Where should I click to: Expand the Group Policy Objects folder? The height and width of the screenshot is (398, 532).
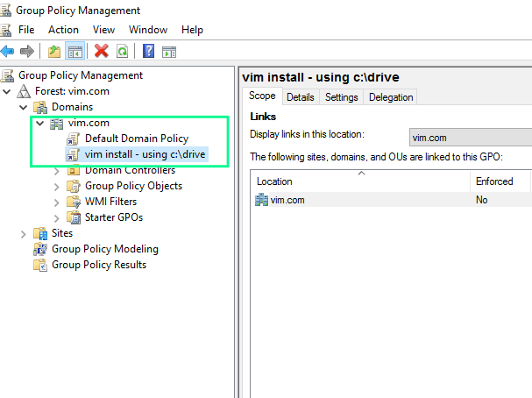pyautogui.click(x=57, y=186)
